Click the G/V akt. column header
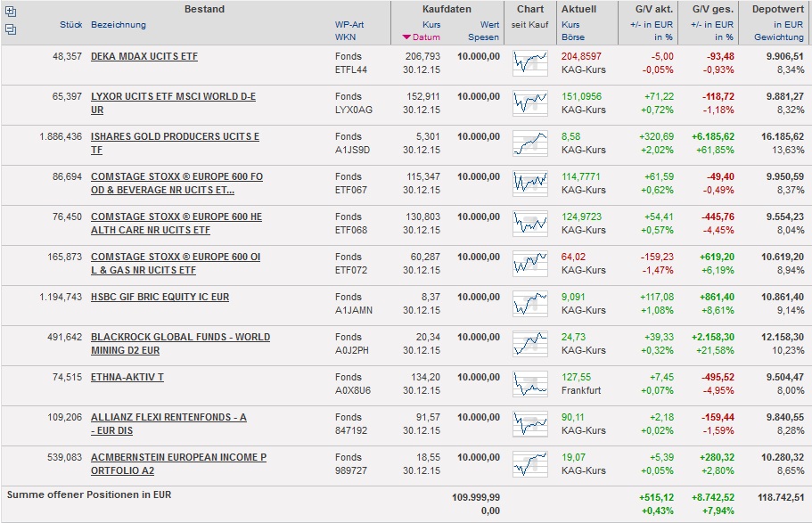This screenshot has width=812, height=523. pos(654,9)
